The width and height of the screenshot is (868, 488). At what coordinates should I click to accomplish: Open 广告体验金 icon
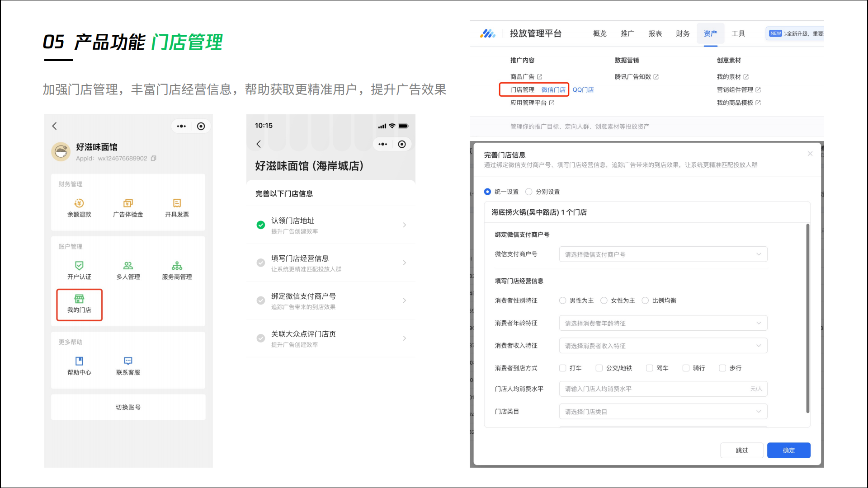128,203
